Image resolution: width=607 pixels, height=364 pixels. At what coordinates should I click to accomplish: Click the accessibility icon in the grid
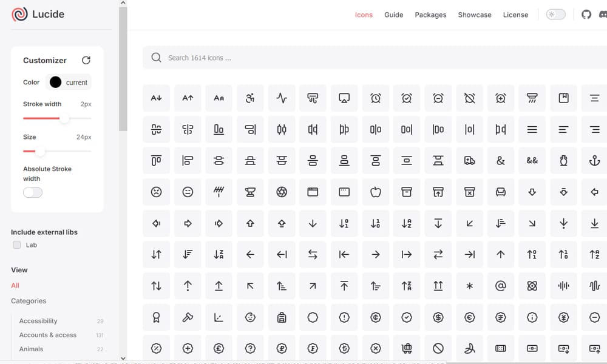[x=250, y=98]
